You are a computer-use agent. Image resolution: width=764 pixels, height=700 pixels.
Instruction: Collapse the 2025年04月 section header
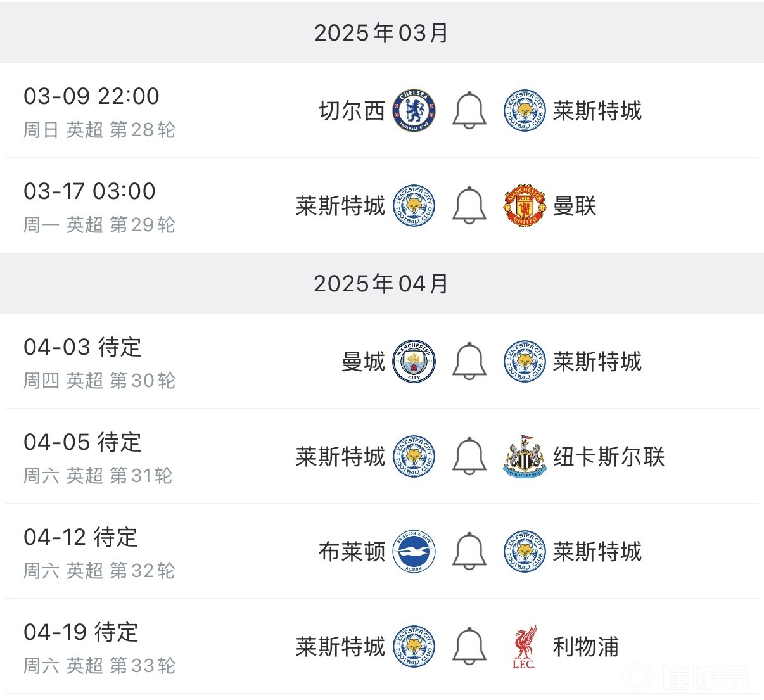(x=382, y=284)
